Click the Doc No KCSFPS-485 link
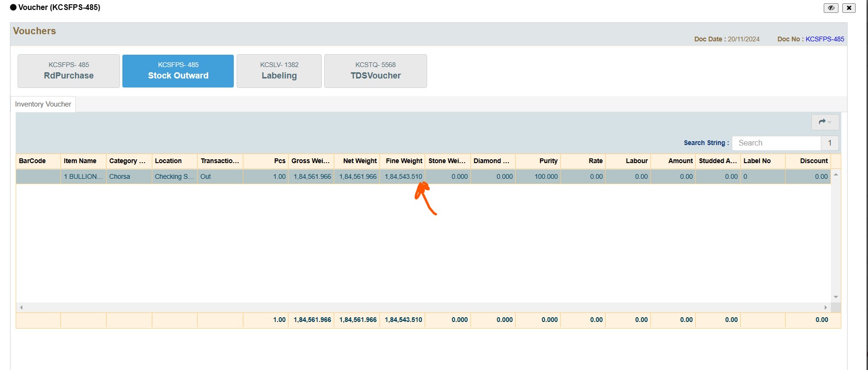 tap(825, 39)
